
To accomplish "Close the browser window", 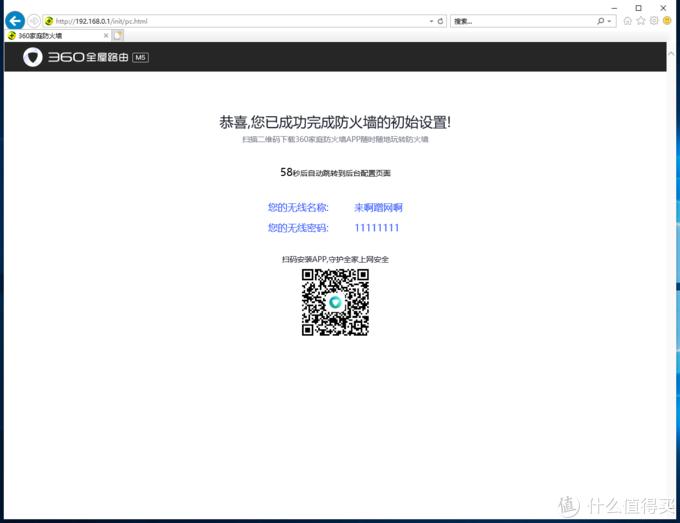I will (663, 8).
